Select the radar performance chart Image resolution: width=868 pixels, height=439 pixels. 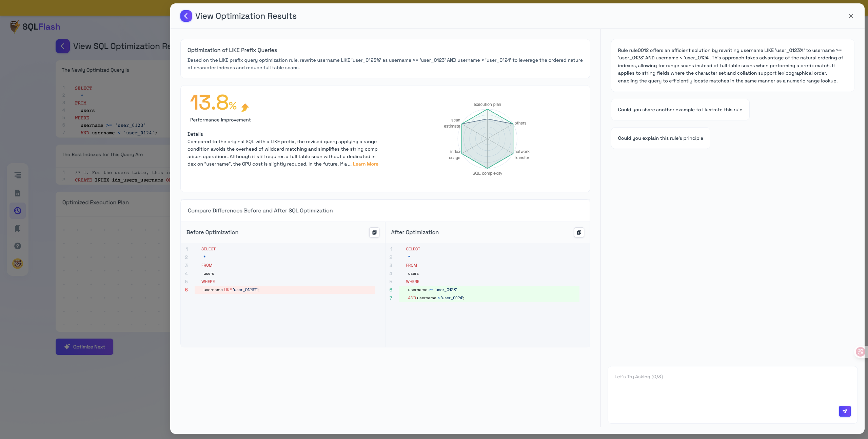487,139
